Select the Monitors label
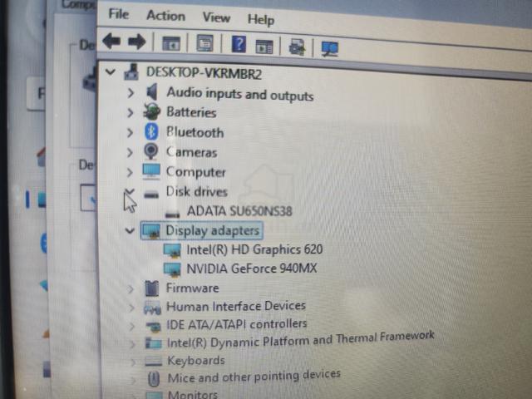 point(192,395)
